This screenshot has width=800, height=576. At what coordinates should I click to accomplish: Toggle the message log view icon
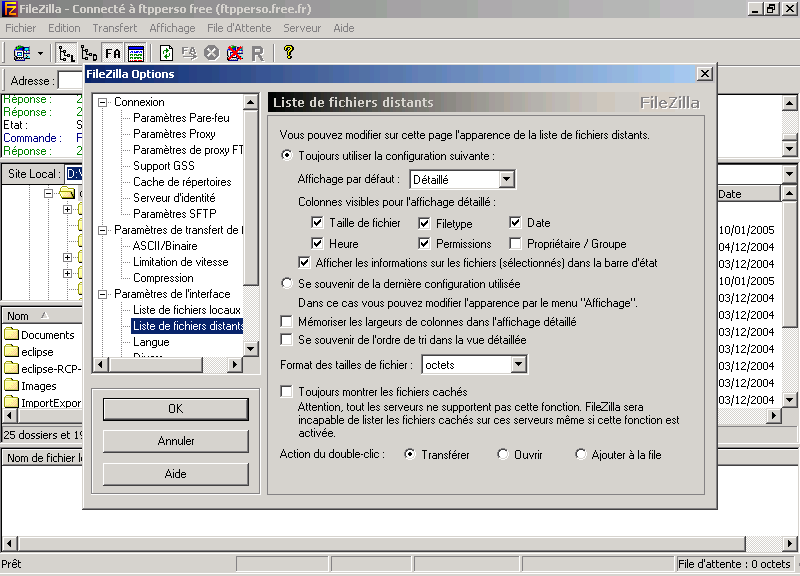pos(136,53)
